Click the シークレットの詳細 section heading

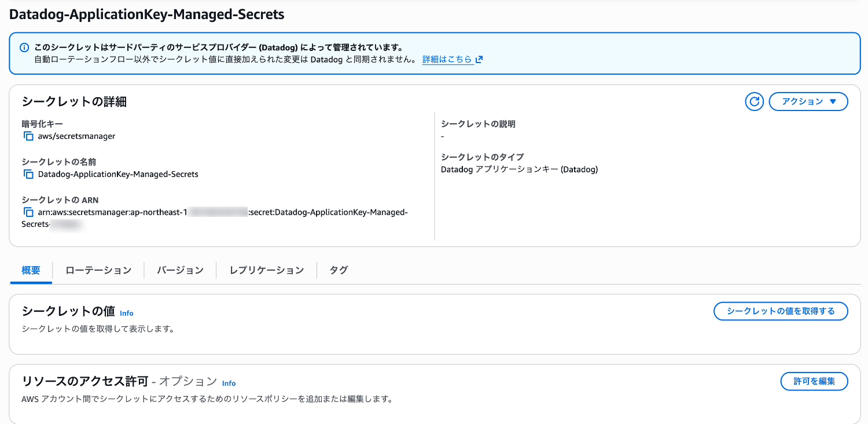point(74,102)
